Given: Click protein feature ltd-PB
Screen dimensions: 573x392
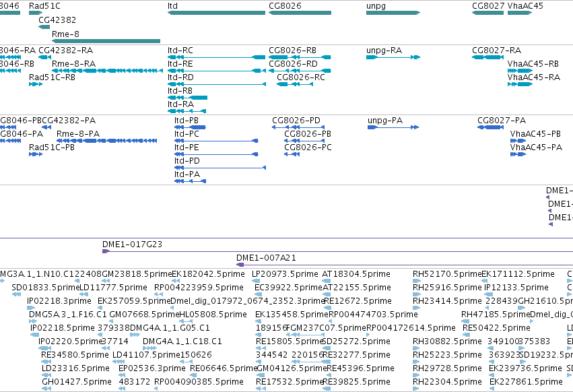Looking at the screenshot, I should pyautogui.click(x=190, y=127).
